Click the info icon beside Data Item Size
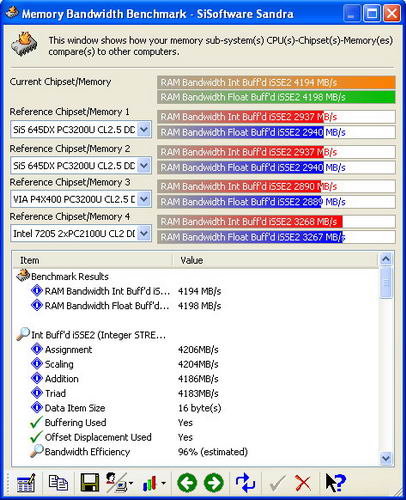Image resolution: width=406 pixels, height=500 pixels. click(x=37, y=407)
